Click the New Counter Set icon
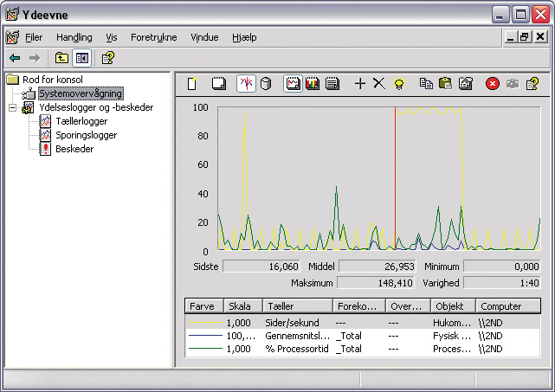This screenshot has height=392, width=555. 192,83
